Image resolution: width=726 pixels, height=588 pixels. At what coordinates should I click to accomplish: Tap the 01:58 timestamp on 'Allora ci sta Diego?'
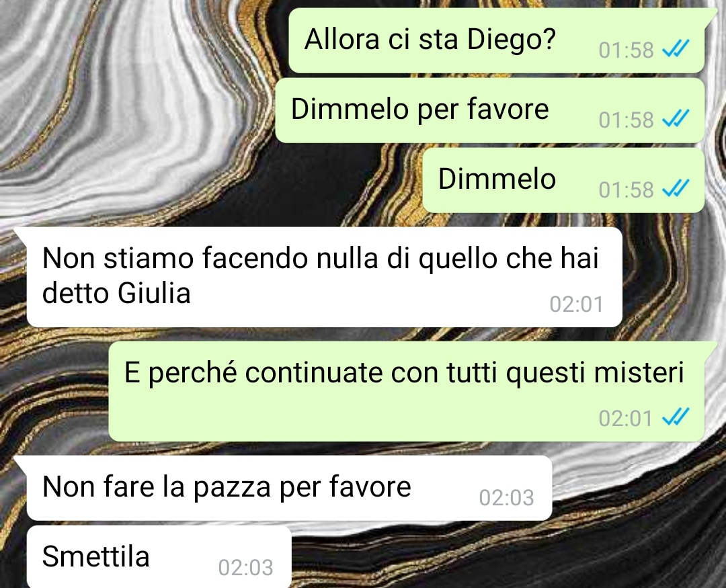626,50
